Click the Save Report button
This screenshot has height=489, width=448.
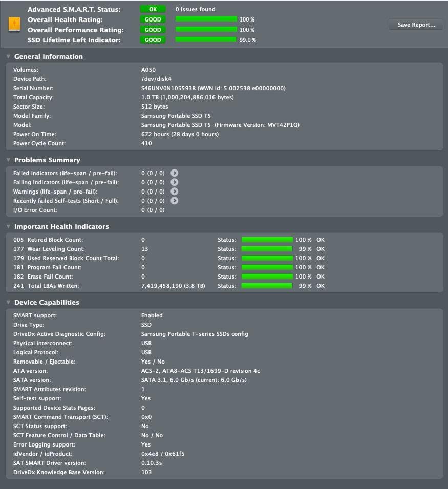(x=416, y=25)
